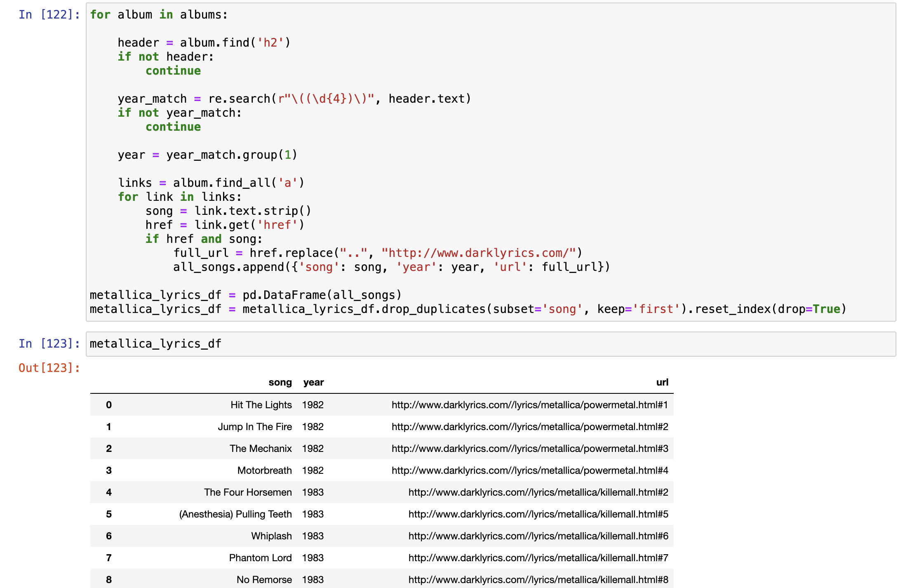Click the 'The Mechanix' song cell
Viewport: 912px width, 588px height.
tap(261, 449)
